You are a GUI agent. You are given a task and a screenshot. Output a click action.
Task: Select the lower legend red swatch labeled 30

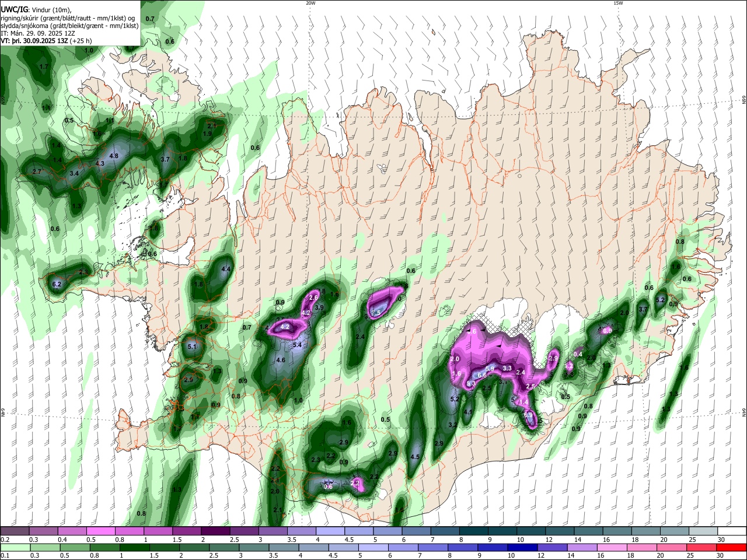[x=731, y=548]
